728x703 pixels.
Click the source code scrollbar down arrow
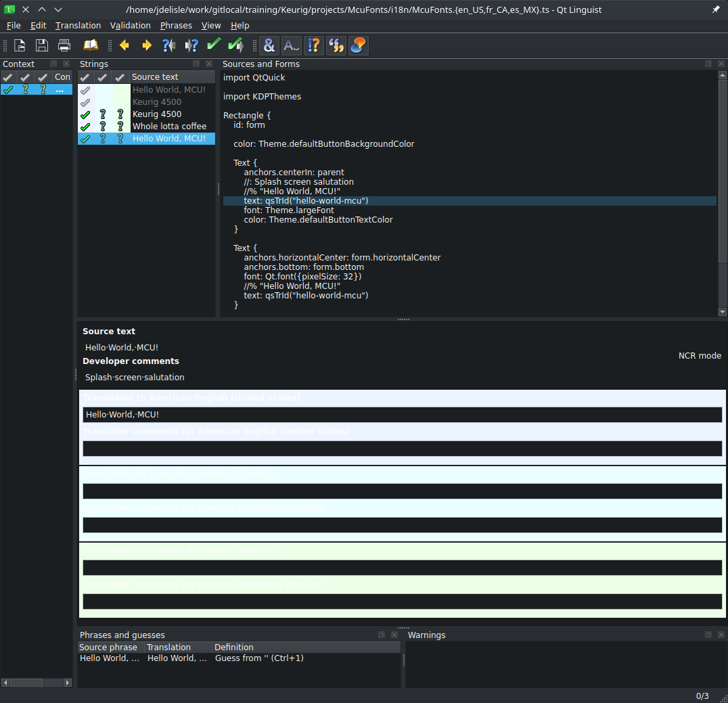[x=722, y=312]
